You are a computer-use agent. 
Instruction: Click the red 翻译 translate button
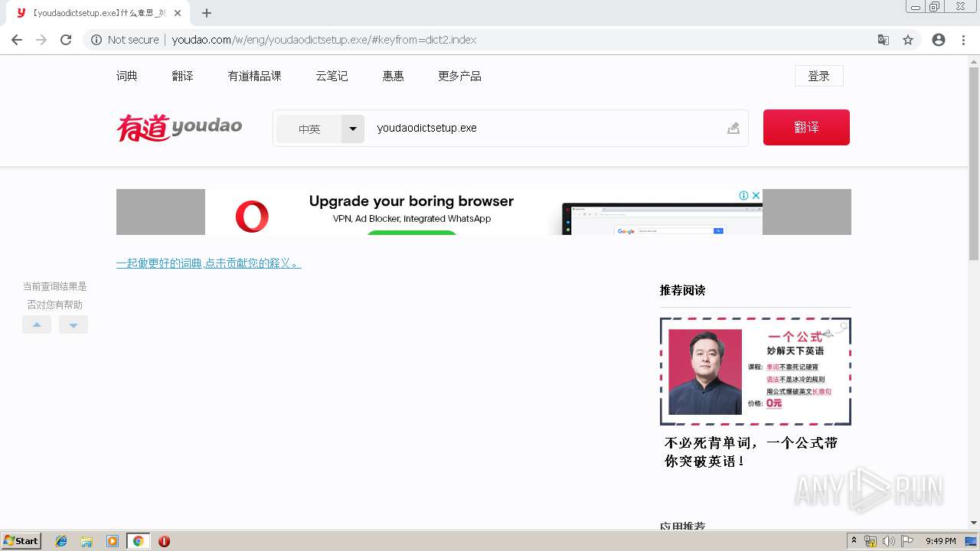tap(806, 127)
